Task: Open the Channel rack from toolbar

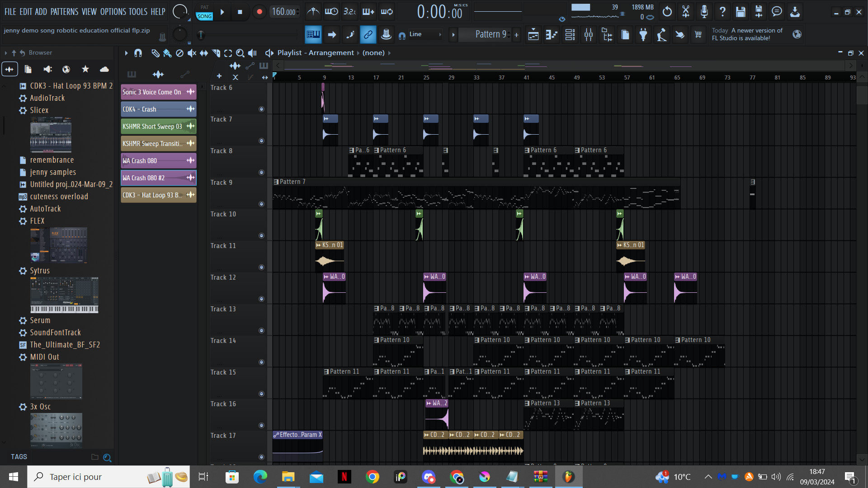Action: click(x=570, y=34)
